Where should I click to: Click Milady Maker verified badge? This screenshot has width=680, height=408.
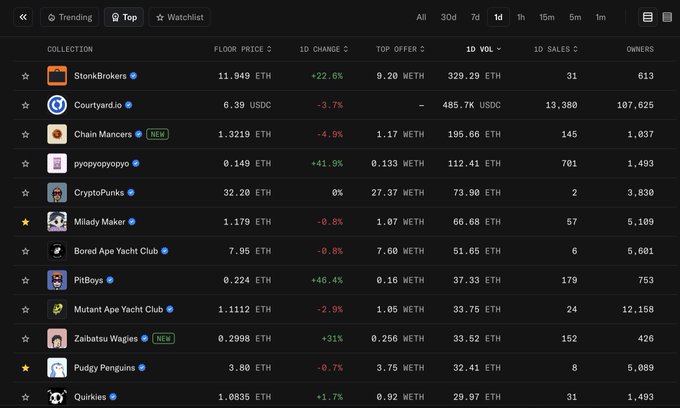(132, 222)
